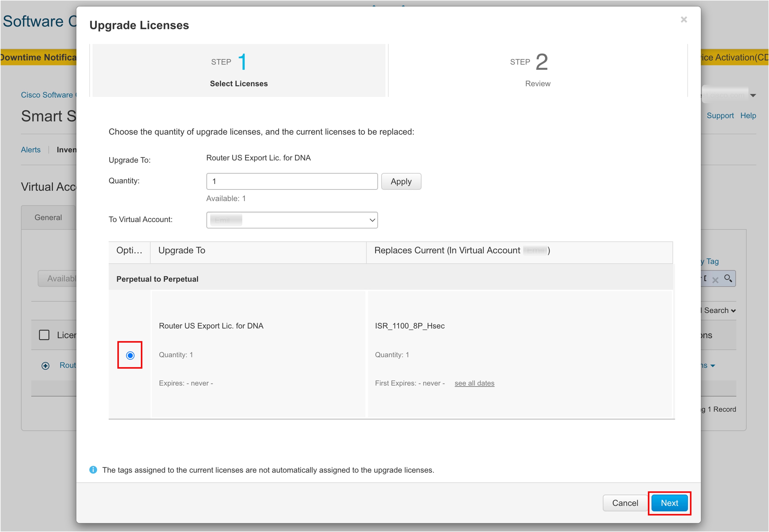Go to Step 2 Review
The height and width of the screenshot is (532, 769).
538,70
